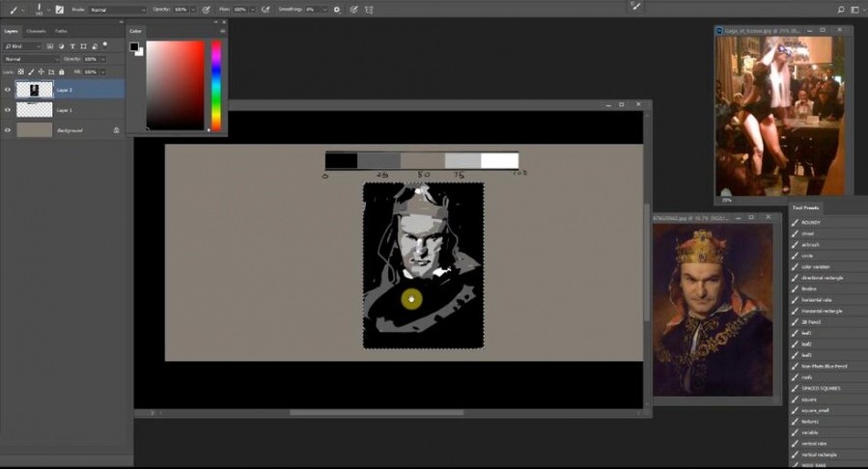Hide Layer 1 with eye icon
Screen dimensions: 868x469
click(8, 110)
